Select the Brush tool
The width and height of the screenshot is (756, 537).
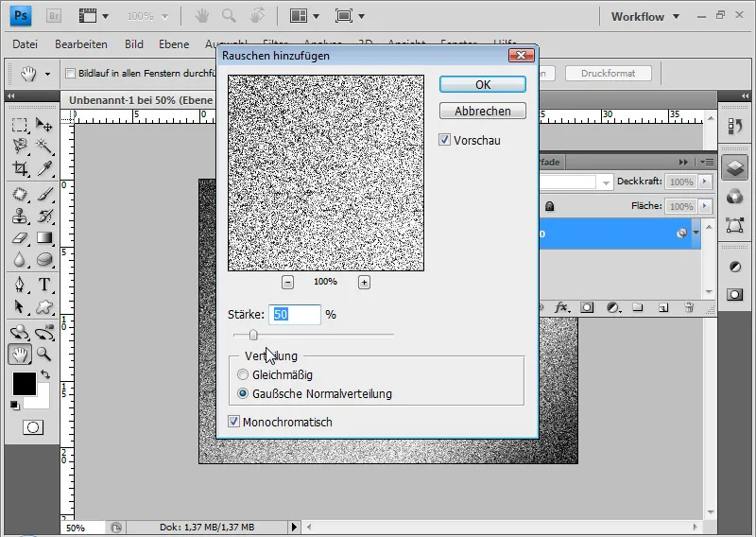[43, 194]
